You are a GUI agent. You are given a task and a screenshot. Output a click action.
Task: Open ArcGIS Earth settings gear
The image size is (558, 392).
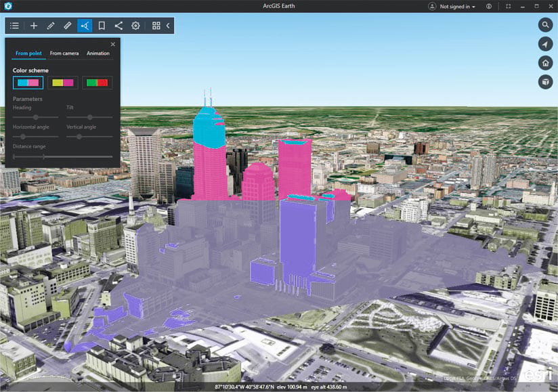tap(135, 26)
